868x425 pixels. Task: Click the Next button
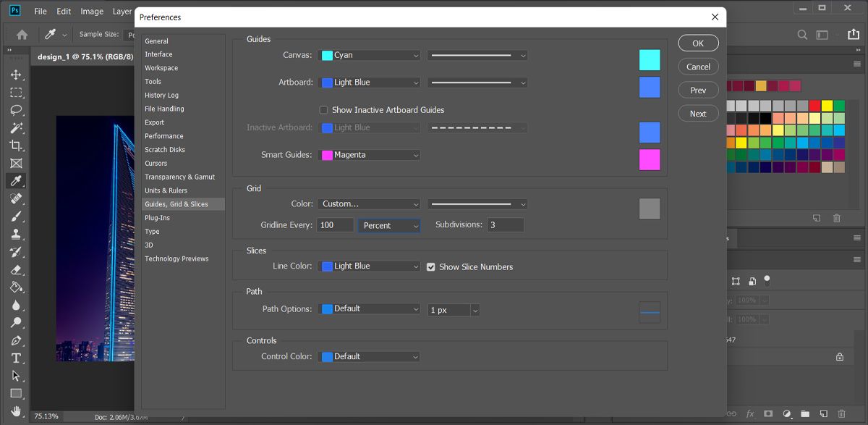pyautogui.click(x=697, y=113)
